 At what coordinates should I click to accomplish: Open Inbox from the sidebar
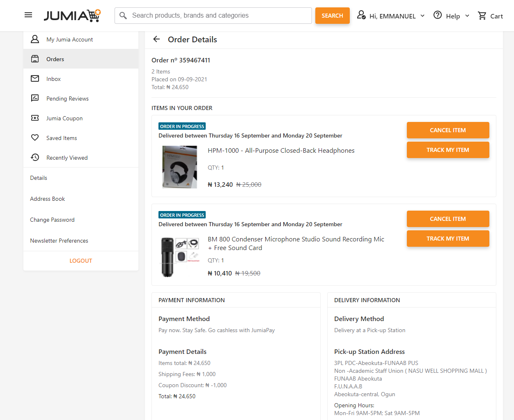coord(81,79)
